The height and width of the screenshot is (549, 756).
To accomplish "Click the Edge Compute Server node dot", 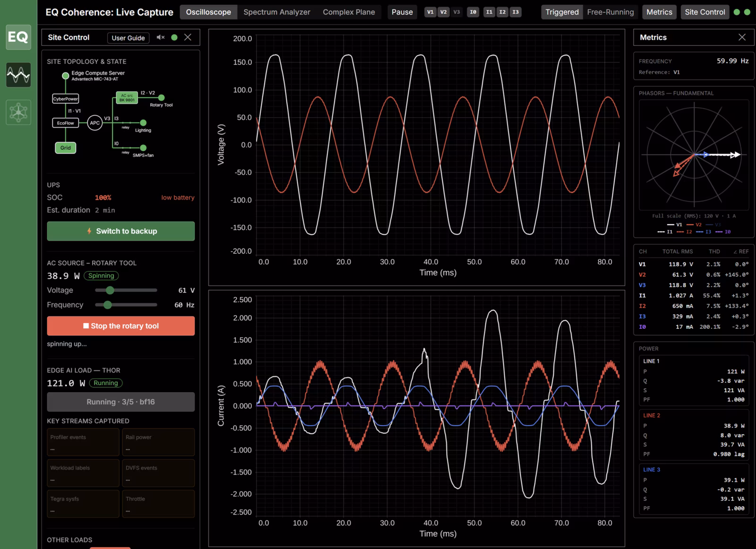I will tap(65, 76).
